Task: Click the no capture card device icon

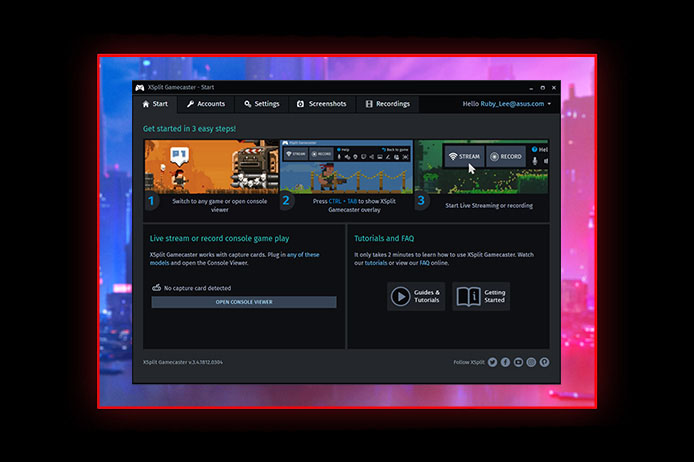Action: [156, 288]
